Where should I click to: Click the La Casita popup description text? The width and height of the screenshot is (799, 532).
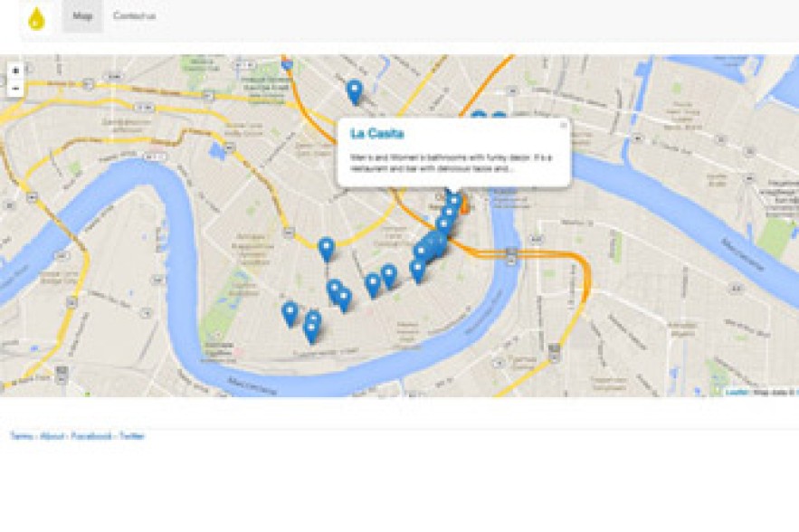451,163
